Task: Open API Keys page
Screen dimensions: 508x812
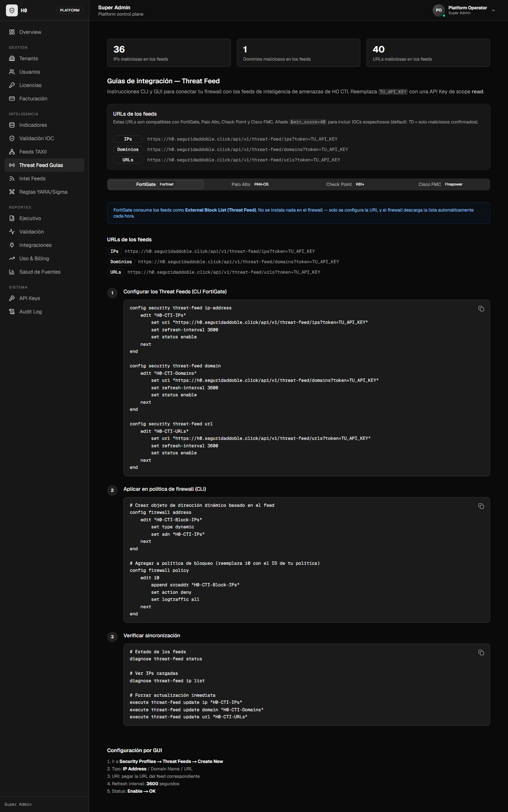Action: (44, 298)
